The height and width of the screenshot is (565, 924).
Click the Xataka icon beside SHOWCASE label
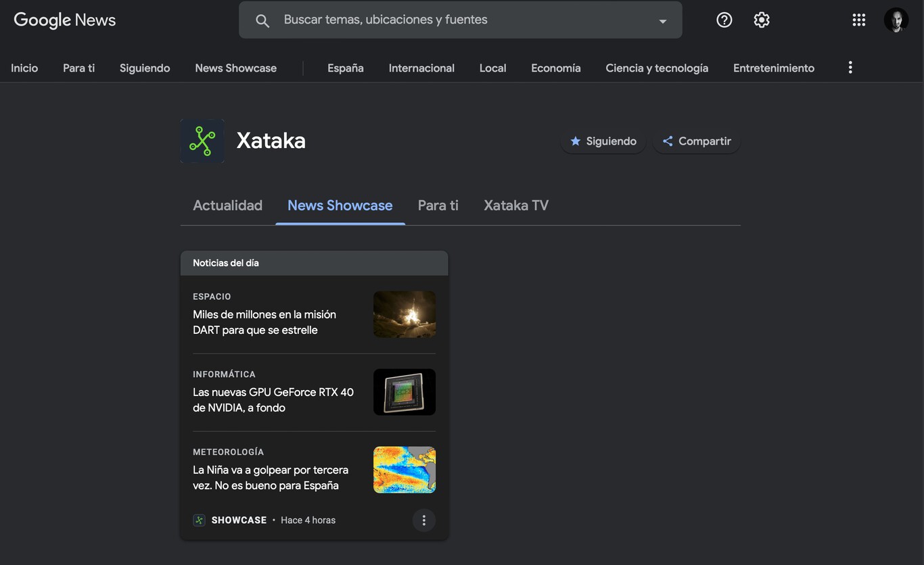point(198,520)
